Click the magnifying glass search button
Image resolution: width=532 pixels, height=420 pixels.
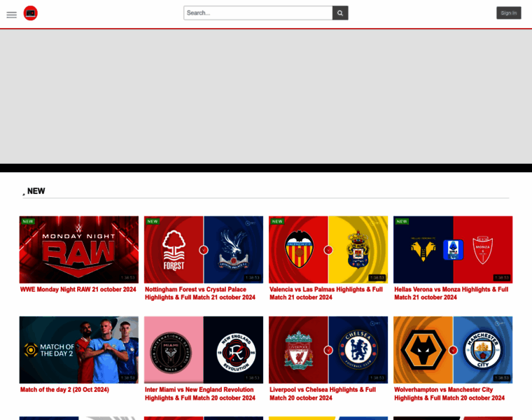point(340,13)
